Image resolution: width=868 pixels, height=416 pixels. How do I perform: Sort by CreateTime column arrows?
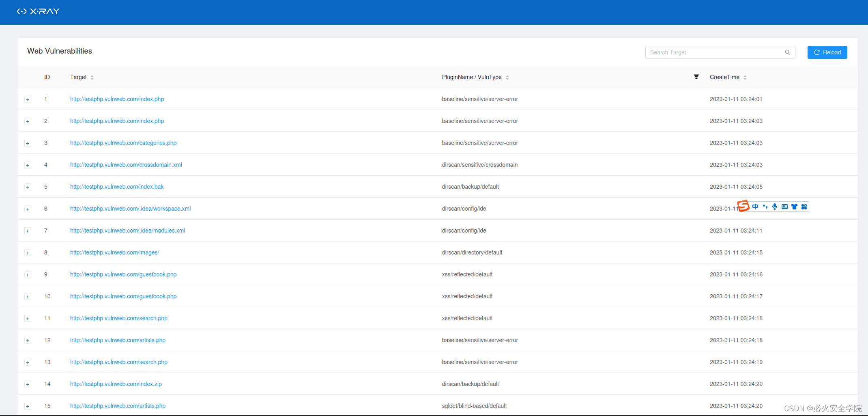(x=745, y=78)
